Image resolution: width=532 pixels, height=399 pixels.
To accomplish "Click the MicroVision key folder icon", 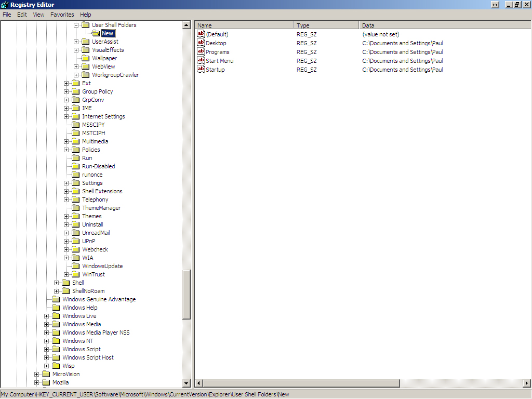I will pyautogui.click(x=46, y=374).
